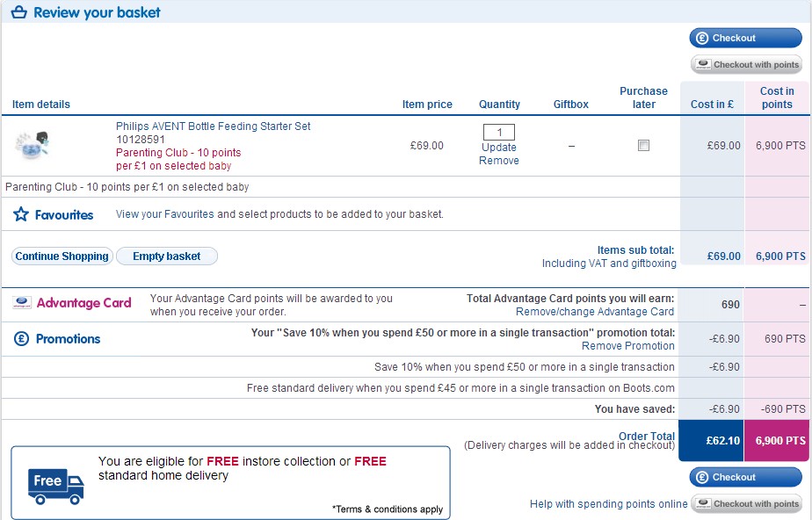The image size is (812, 520).
Task: Click the Cost in points column header
Action: (777, 97)
